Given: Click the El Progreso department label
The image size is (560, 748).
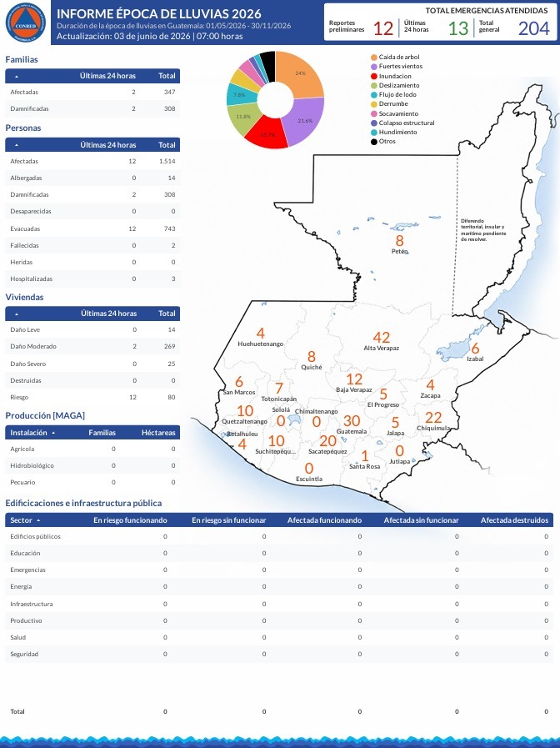Looking at the screenshot, I should tap(383, 405).
